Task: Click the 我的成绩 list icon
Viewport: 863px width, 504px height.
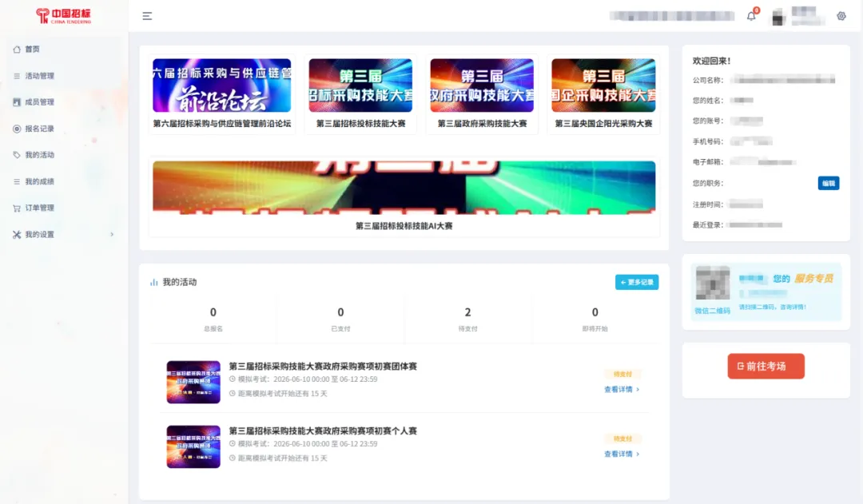Action: pos(17,181)
